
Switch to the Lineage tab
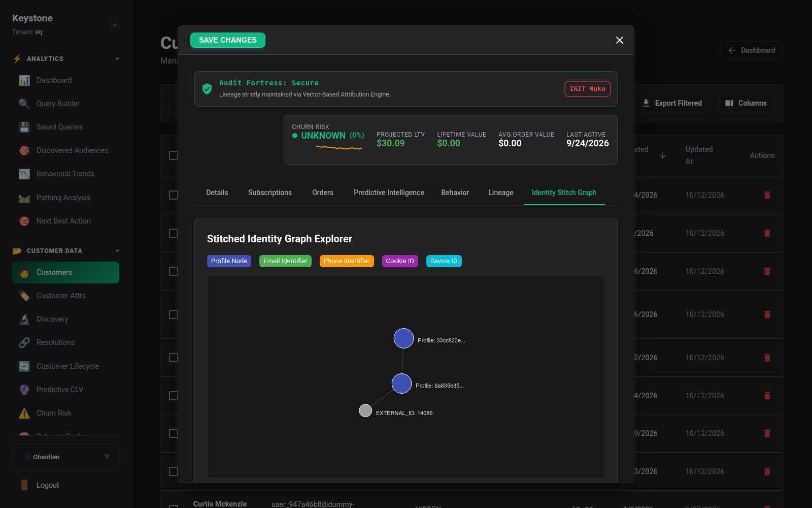point(501,193)
